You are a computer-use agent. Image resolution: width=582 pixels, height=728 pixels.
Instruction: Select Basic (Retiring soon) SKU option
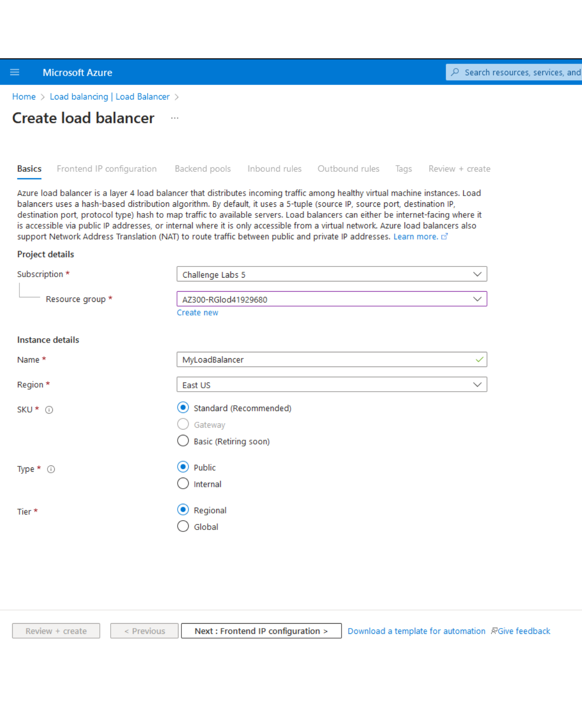pyautogui.click(x=183, y=441)
